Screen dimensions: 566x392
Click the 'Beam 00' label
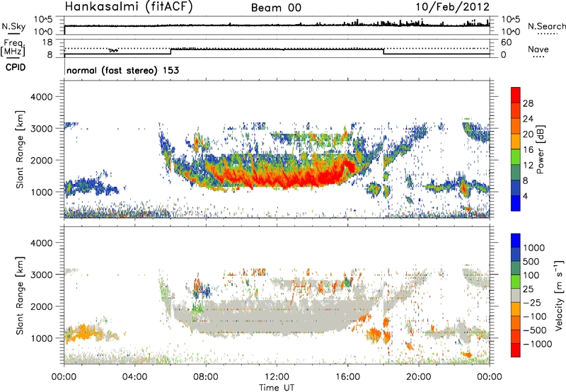pyautogui.click(x=276, y=8)
